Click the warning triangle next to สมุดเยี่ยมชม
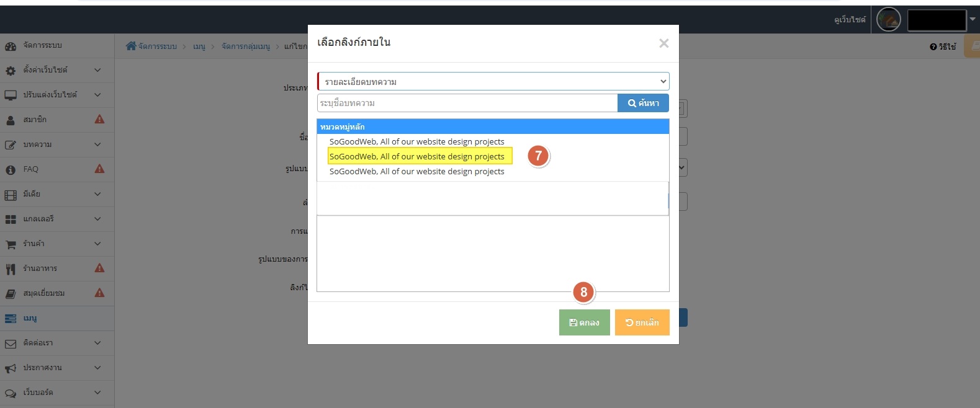Image resolution: width=980 pixels, height=408 pixels. (x=99, y=293)
